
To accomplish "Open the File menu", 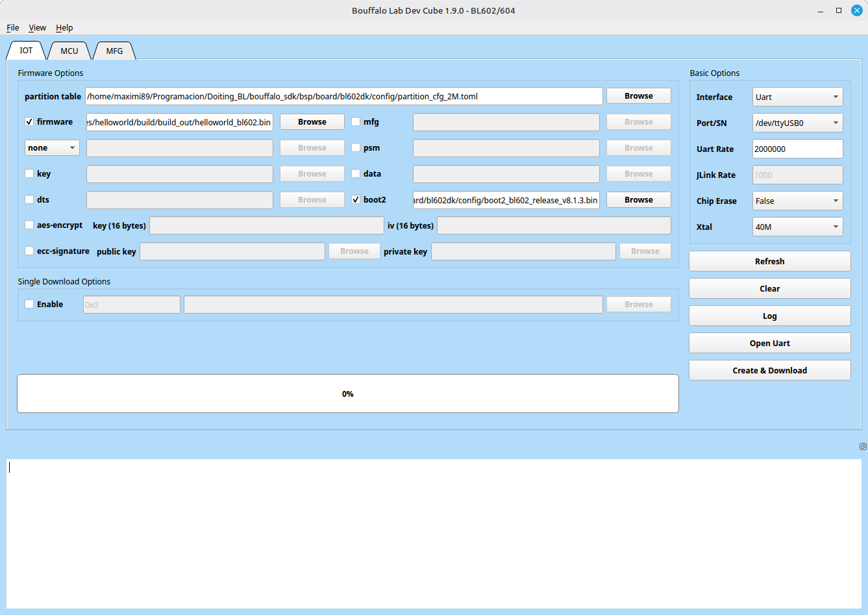I will pyautogui.click(x=12, y=28).
